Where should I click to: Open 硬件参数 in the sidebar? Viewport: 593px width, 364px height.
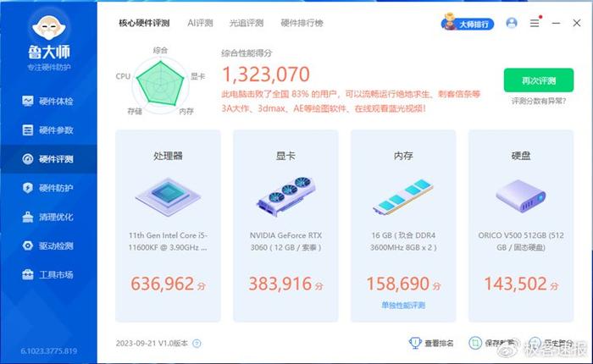coord(48,130)
